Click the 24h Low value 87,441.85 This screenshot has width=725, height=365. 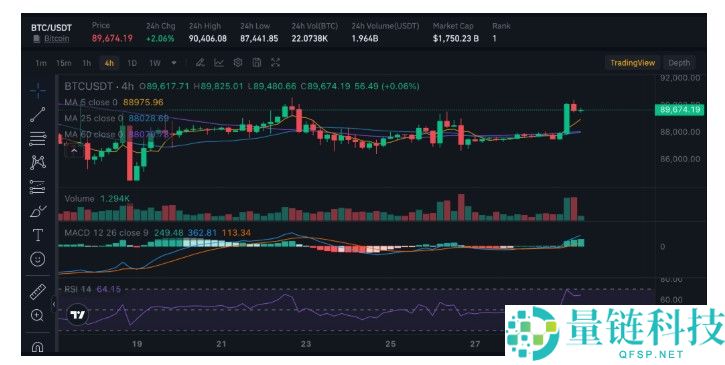click(259, 38)
